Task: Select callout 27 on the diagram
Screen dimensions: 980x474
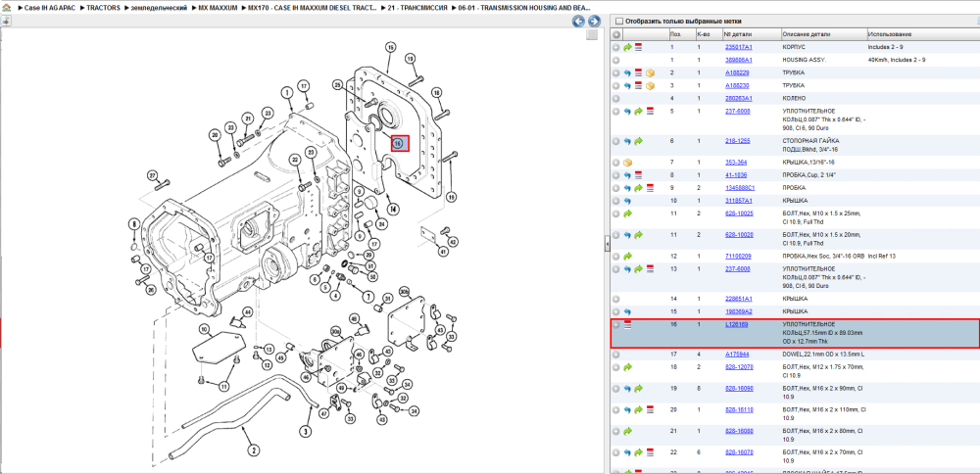Action: tap(151, 175)
